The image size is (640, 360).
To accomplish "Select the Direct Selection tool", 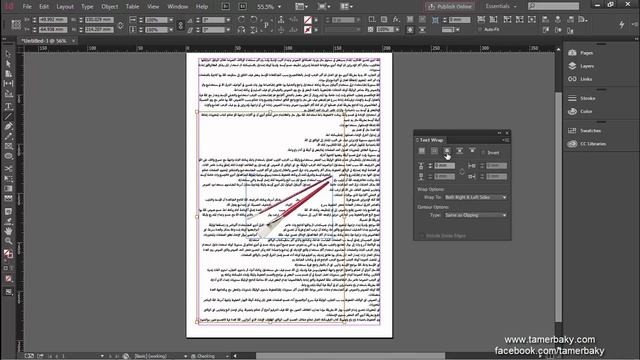I will (x=8, y=64).
